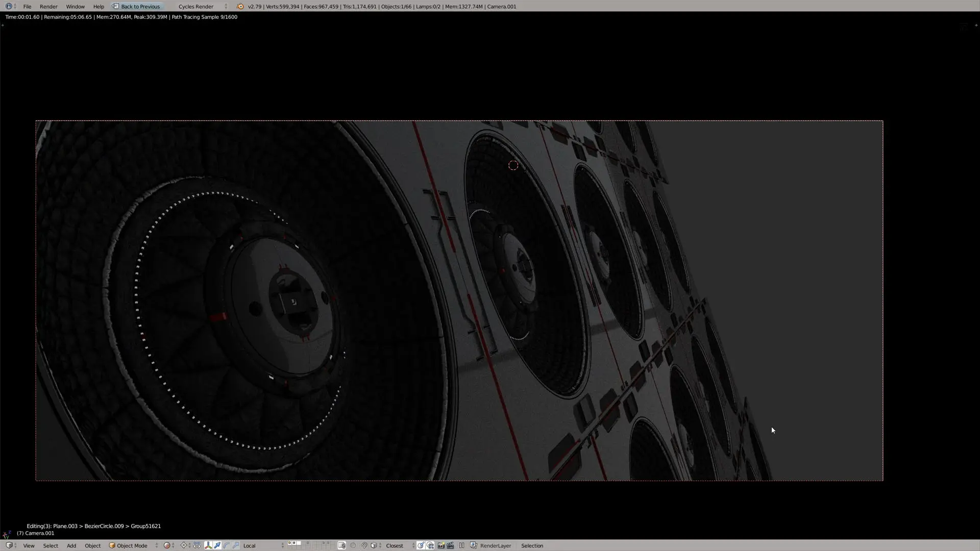Open the File menu
Screen dimensions: 980x551
[27, 7]
